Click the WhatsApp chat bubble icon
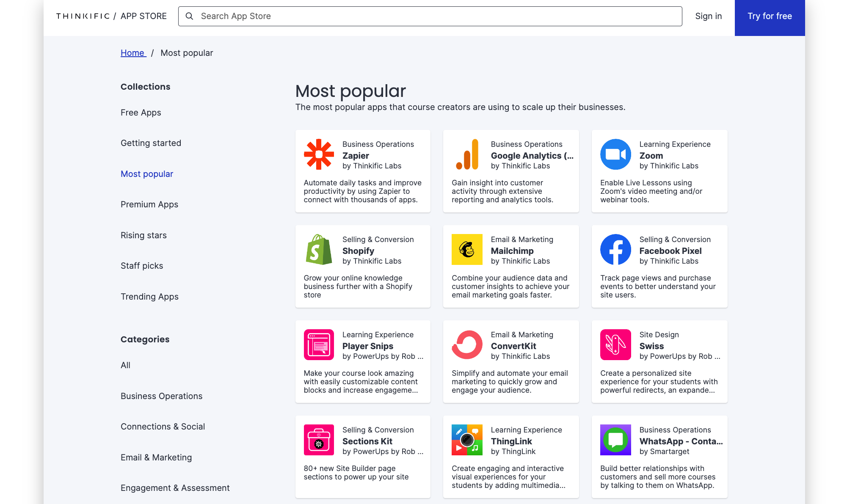Image resolution: width=847 pixels, height=504 pixels. coord(615,440)
